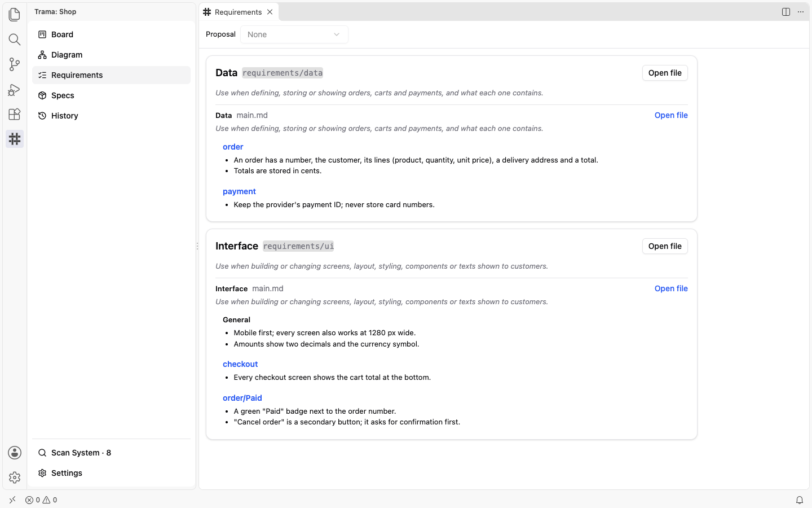
Task: Click the 'requirements/ui' path label
Action: [298, 246]
